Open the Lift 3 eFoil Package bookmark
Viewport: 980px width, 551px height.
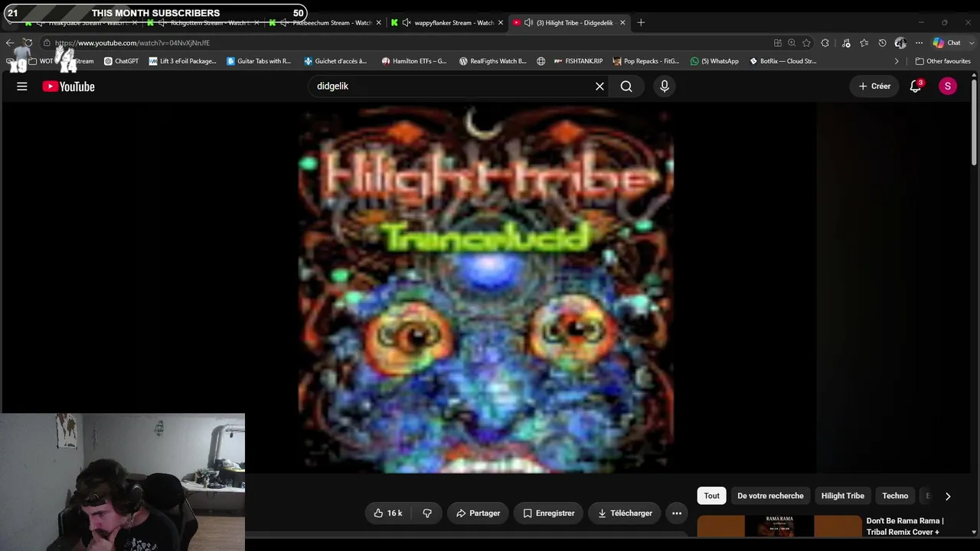[x=183, y=61]
